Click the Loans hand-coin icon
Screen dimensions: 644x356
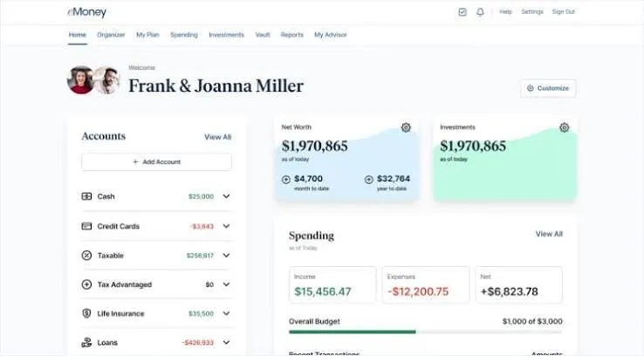coord(86,342)
